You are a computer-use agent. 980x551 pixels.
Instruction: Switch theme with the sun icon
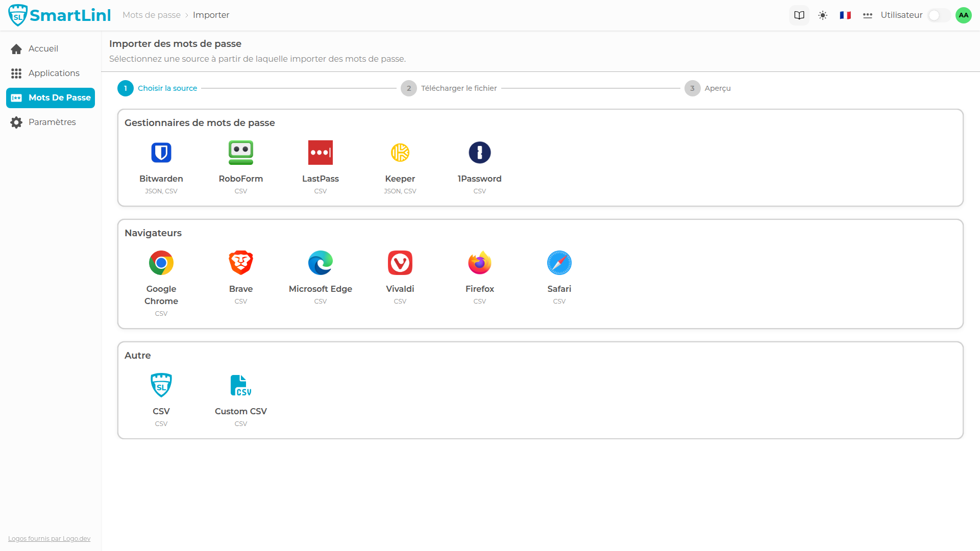click(823, 15)
